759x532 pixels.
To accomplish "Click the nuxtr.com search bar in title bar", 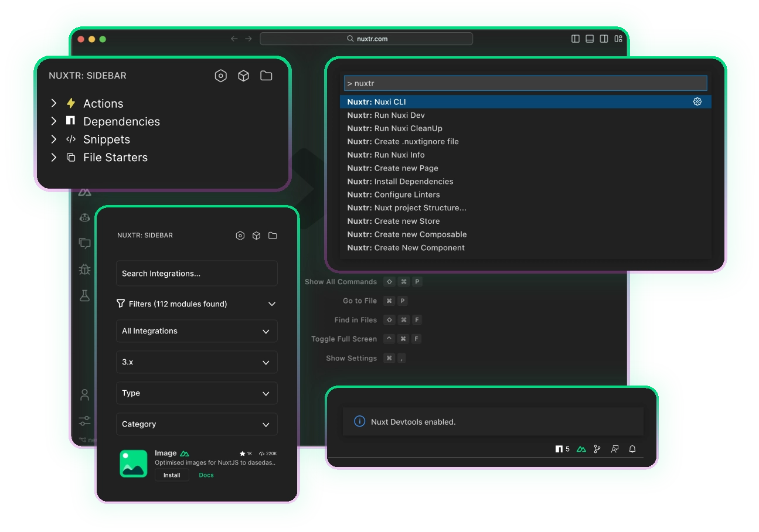I will [x=366, y=39].
